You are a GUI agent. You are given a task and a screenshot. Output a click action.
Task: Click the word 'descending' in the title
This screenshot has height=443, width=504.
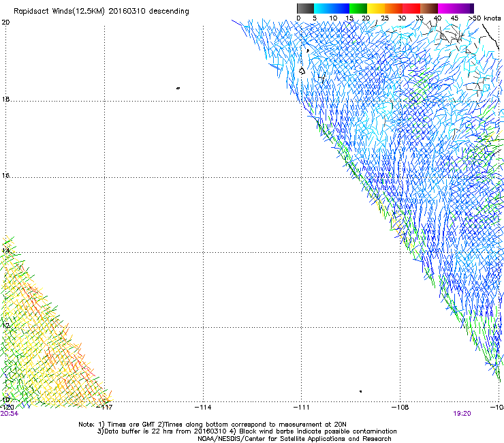[169, 12]
